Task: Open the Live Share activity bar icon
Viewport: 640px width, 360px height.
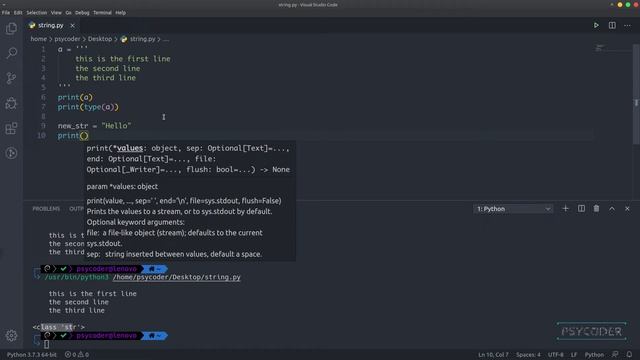Action: [x=11, y=153]
